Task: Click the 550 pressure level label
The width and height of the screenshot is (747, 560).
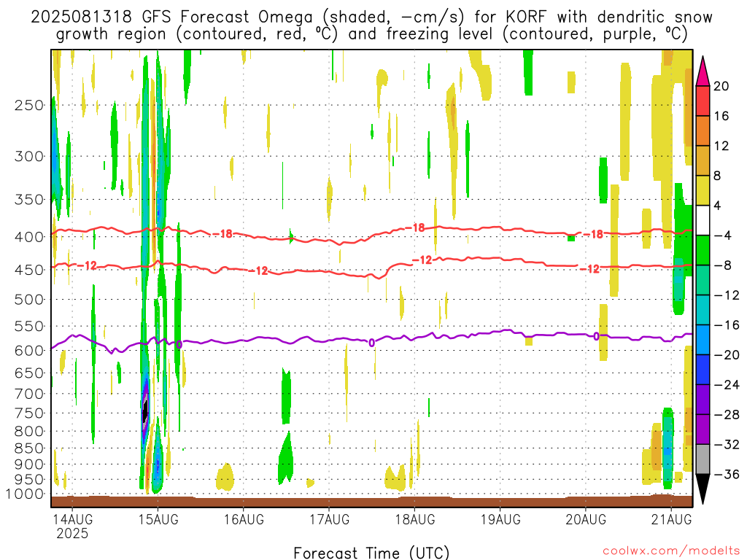Action: (29, 326)
